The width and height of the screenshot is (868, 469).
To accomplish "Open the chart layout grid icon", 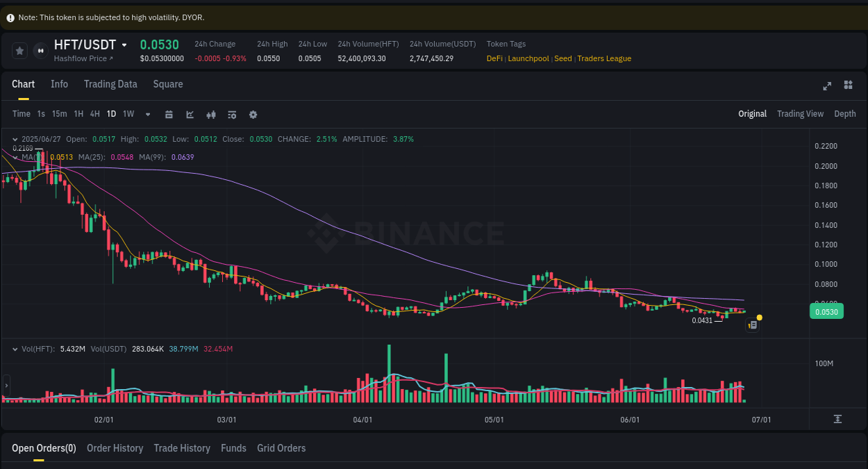I will (x=848, y=85).
